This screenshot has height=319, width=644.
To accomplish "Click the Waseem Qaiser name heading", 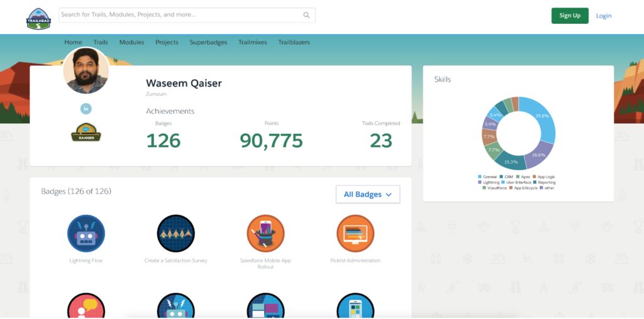I will coord(184,84).
